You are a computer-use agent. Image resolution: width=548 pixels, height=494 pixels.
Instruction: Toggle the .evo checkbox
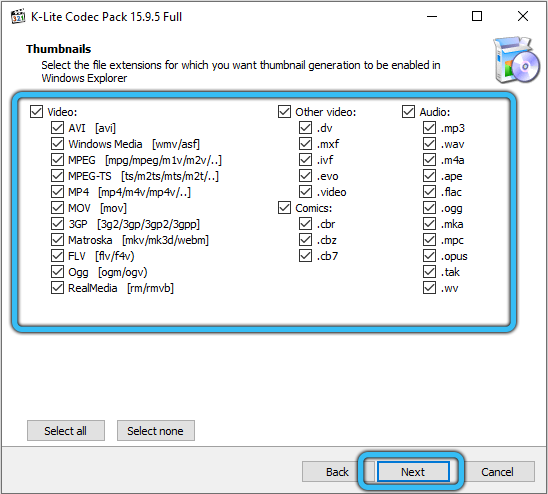[x=305, y=176]
